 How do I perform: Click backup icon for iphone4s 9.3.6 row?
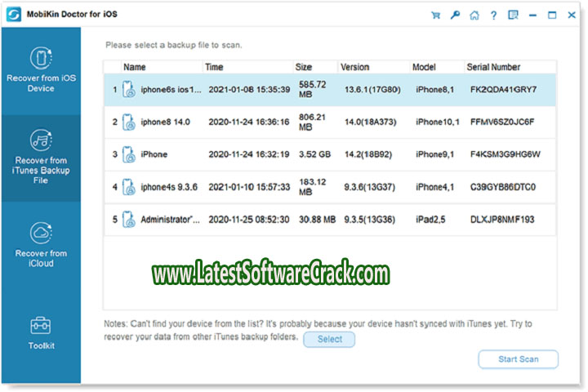129,187
